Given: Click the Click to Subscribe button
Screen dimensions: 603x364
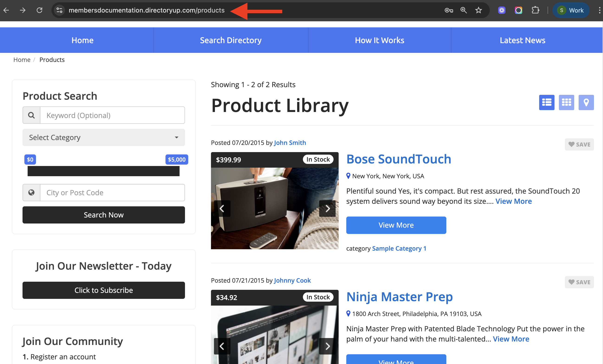Looking at the screenshot, I should [104, 290].
